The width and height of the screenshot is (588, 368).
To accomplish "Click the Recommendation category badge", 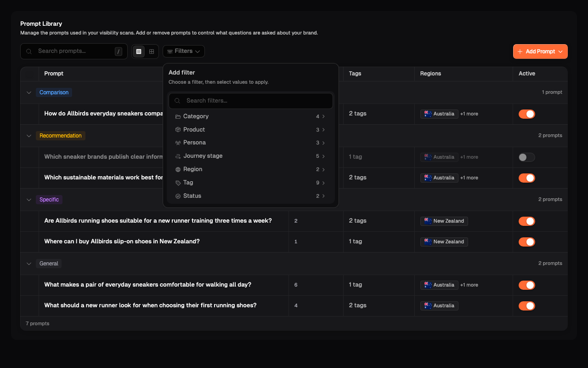I will click(61, 136).
